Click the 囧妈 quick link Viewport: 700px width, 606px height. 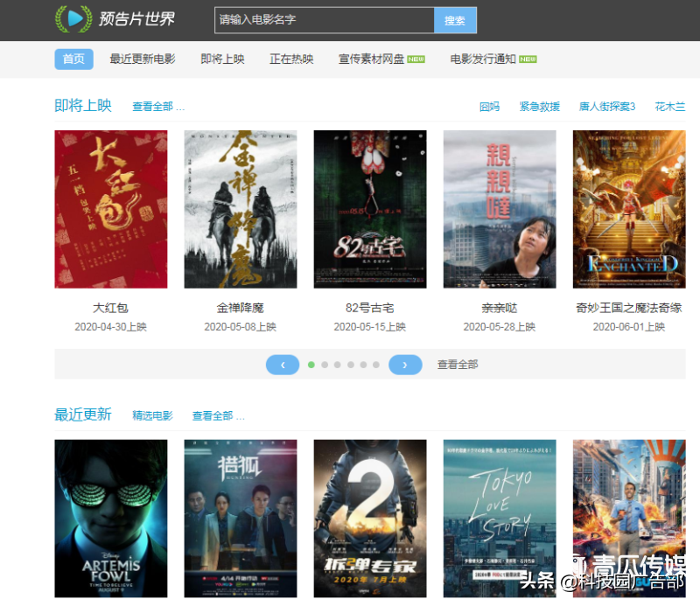point(489,107)
